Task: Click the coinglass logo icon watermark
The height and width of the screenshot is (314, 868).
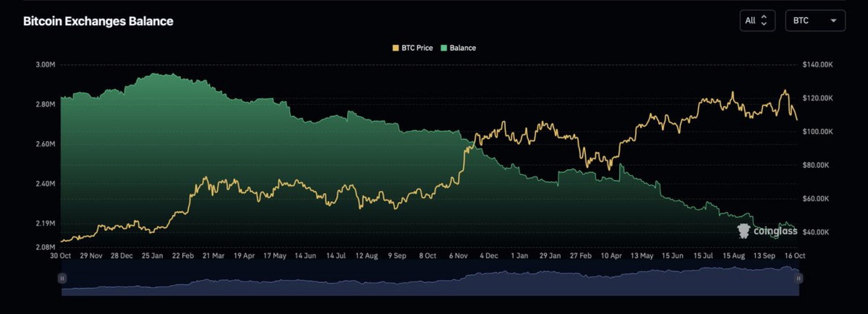Action: [x=743, y=231]
